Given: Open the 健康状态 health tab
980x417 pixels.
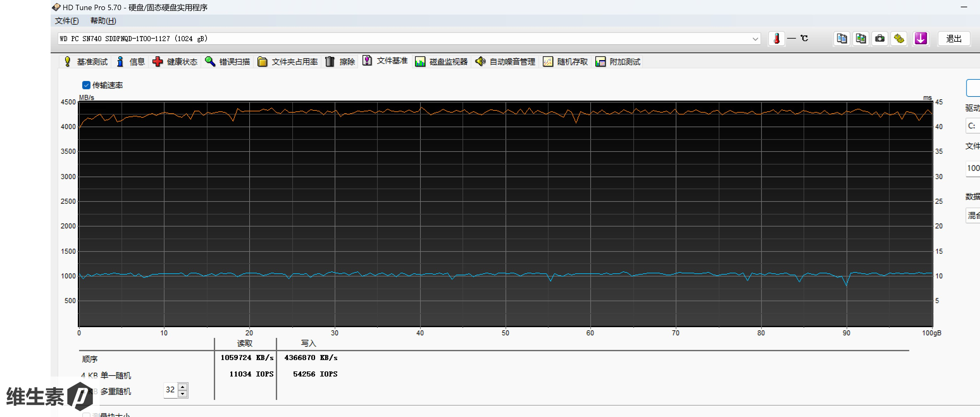Looking at the screenshot, I should tap(175, 62).
